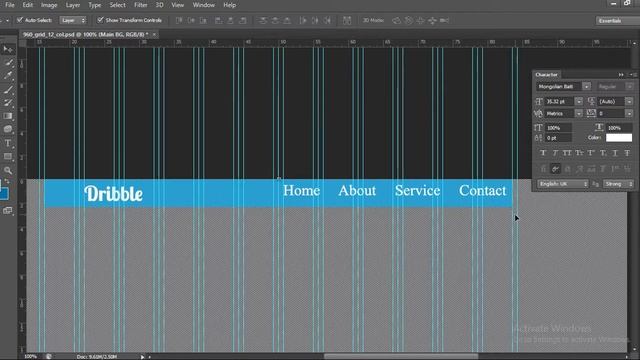Click the Contact text on canvas
This screenshot has width=640, height=360.
pos(482,191)
